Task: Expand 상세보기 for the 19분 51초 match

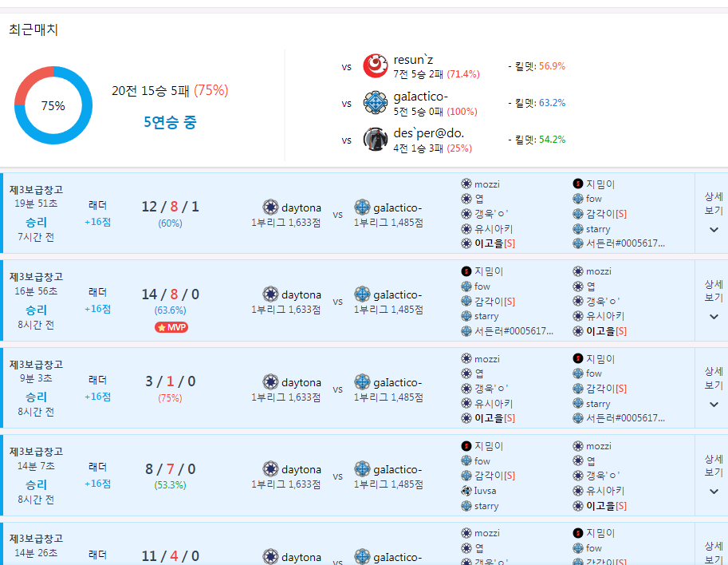Action: [x=713, y=213]
